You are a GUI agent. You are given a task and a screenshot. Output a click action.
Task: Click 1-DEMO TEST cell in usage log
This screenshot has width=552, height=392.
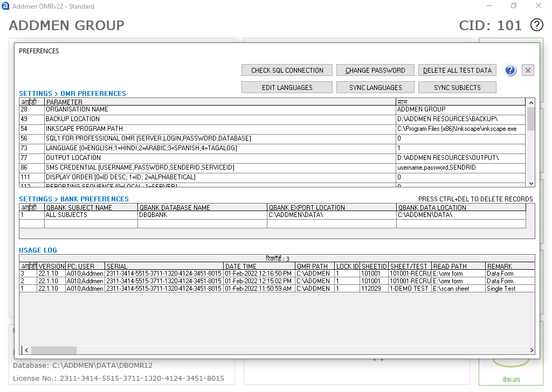pyautogui.click(x=410, y=289)
